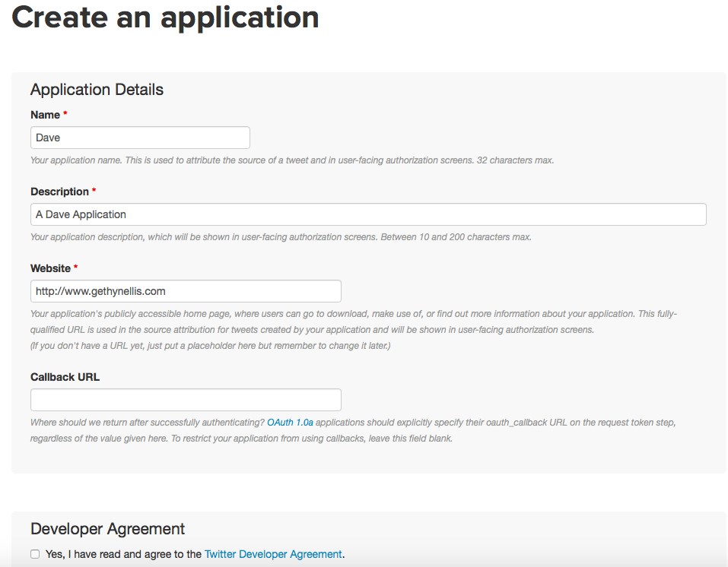The width and height of the screenshot is (728, 567).
Task: Click the Description field label
Action: tap(59, 192)
